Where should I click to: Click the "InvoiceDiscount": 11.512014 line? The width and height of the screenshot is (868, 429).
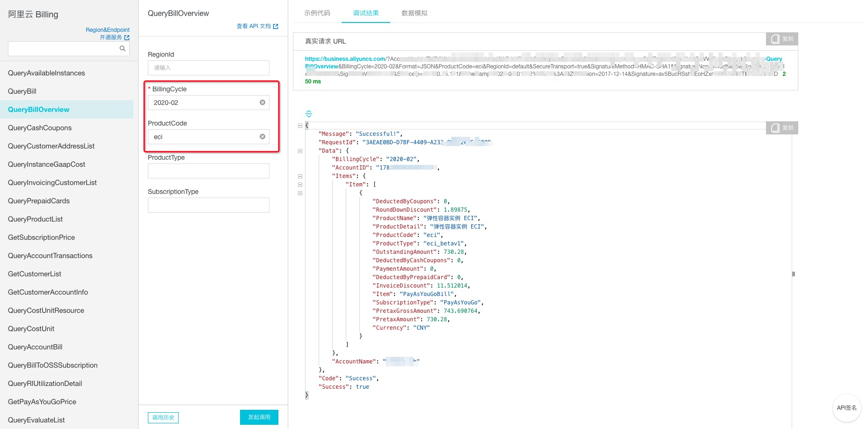pyautogui.click(x=421, y=286)
